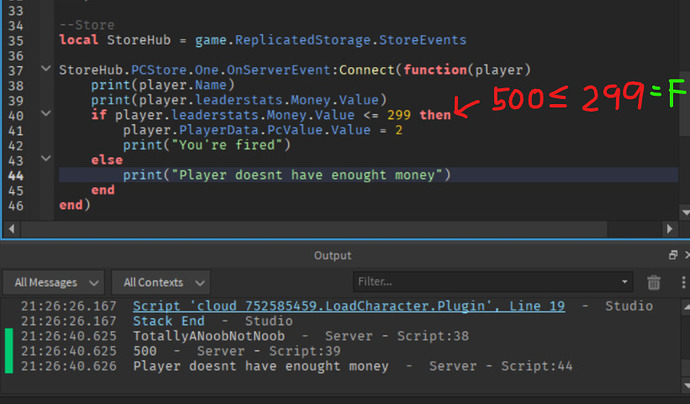This screenshot has width=690, height=404.
Task: Click OnServerEvent on line 37
Action: coord(278,70)
